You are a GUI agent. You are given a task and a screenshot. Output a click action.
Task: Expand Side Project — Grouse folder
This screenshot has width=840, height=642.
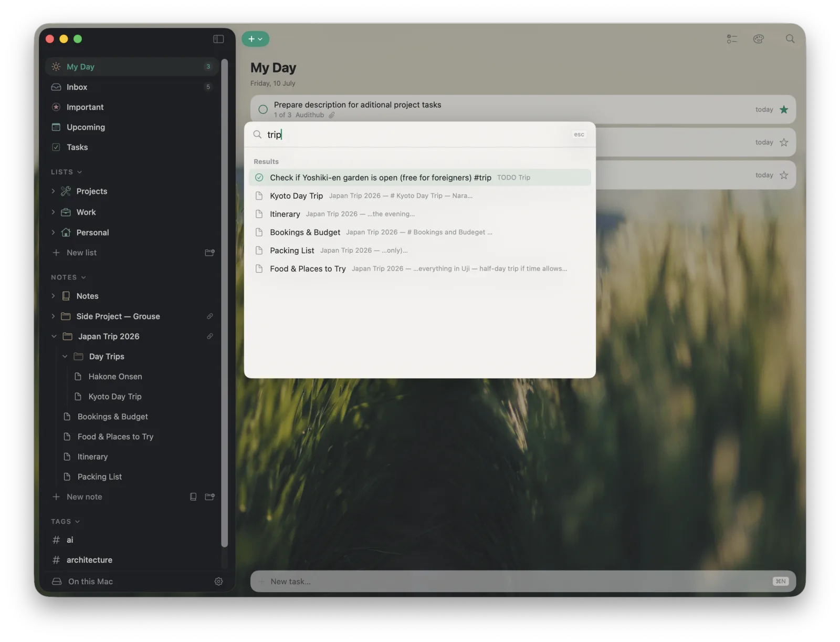(53, 316)
